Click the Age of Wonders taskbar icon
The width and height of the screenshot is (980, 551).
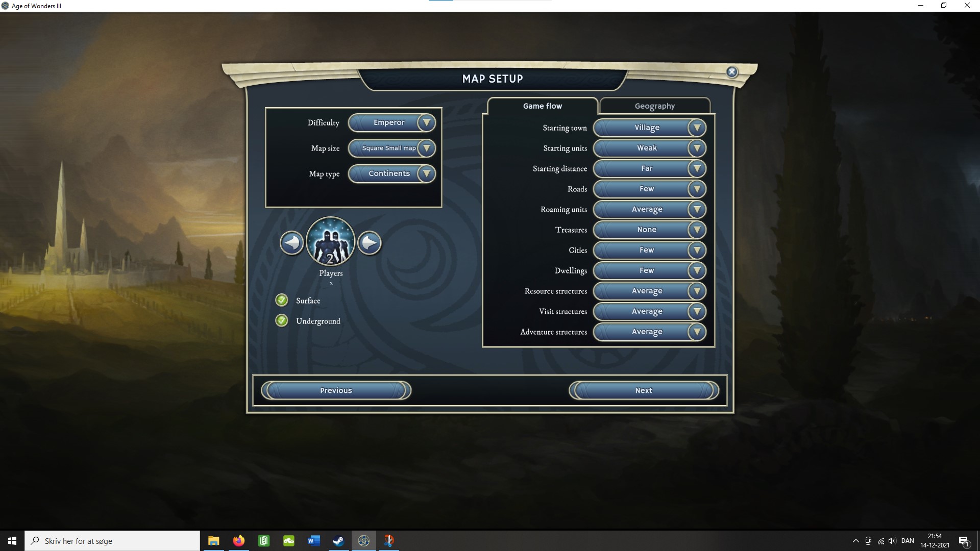click(x=364, y=541)
